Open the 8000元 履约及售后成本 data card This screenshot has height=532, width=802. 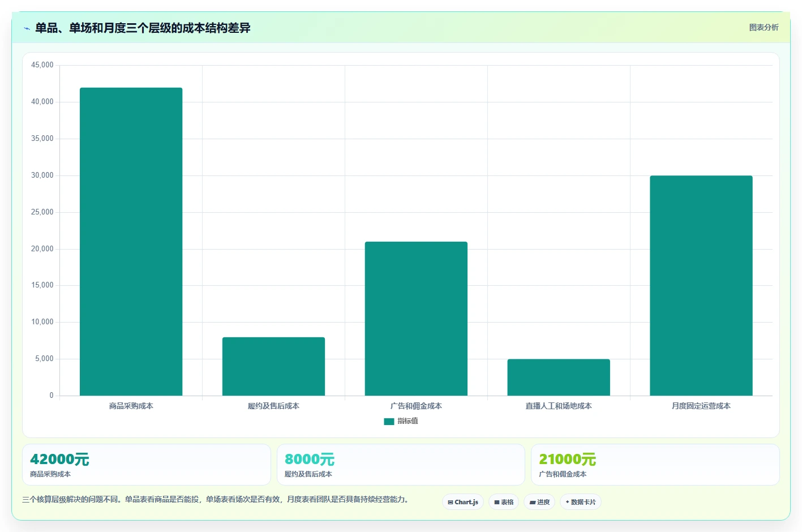point(401,465)
